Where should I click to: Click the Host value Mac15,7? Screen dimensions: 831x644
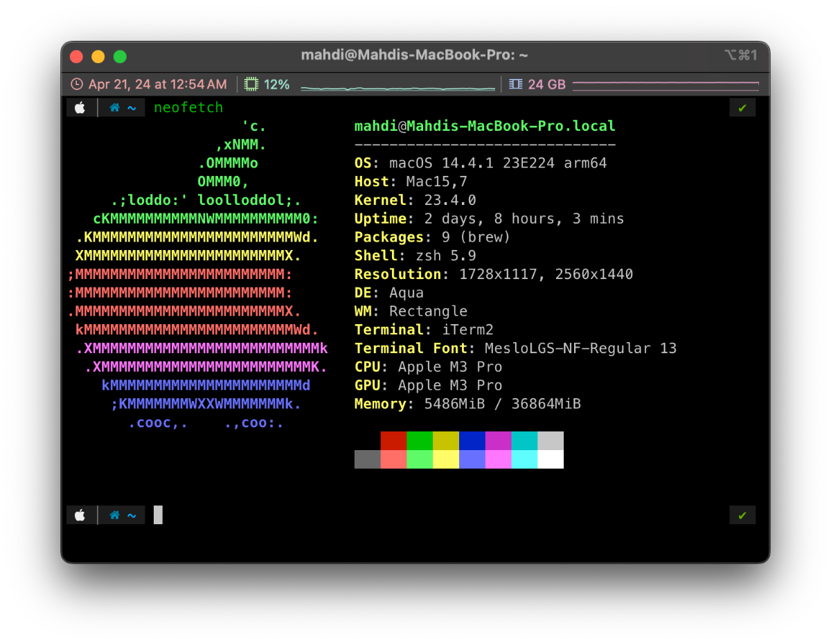pos(437,182)
